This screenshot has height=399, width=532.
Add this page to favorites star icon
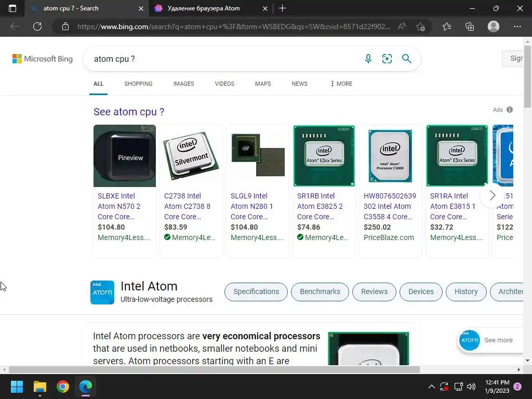click(x=420, y=26)
